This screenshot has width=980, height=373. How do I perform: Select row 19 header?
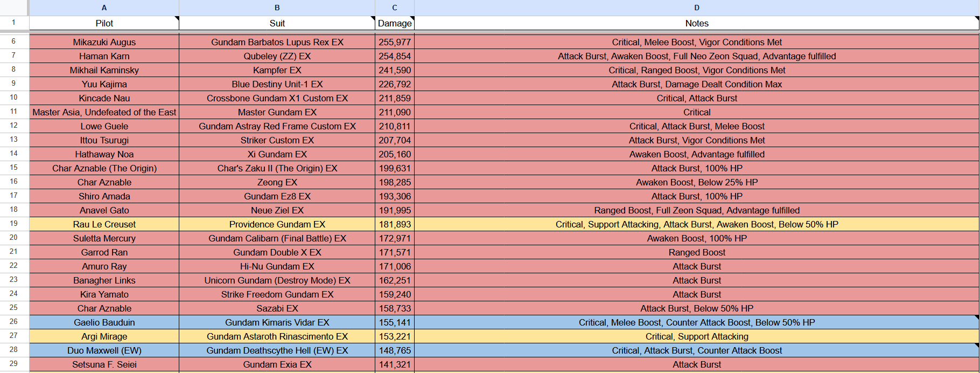pyautogui.click(x=14, y=224)
